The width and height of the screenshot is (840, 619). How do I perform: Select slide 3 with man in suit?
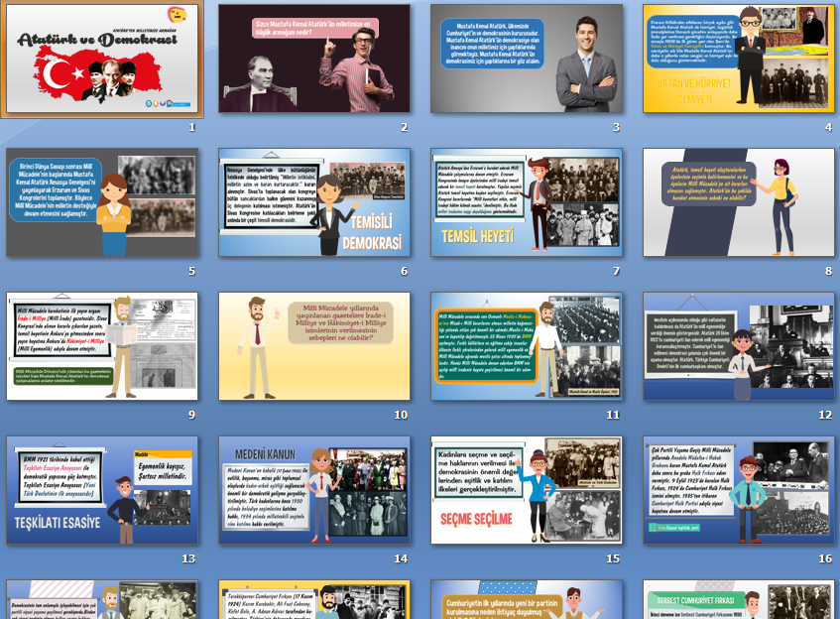click(527, 60)
